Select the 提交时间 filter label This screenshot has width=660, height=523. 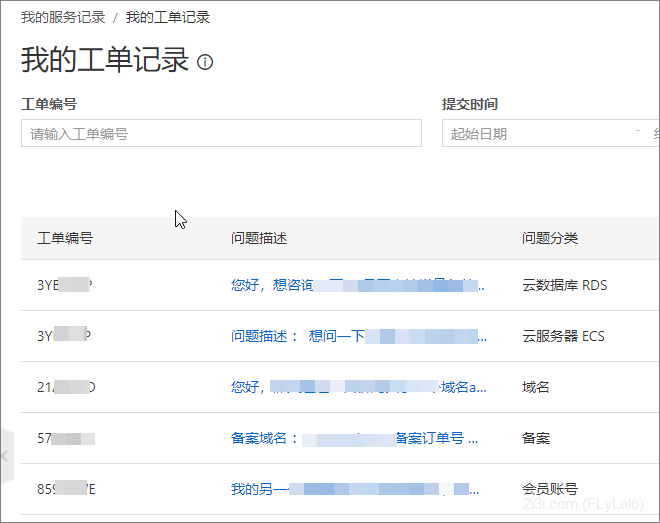click(470, 104)
